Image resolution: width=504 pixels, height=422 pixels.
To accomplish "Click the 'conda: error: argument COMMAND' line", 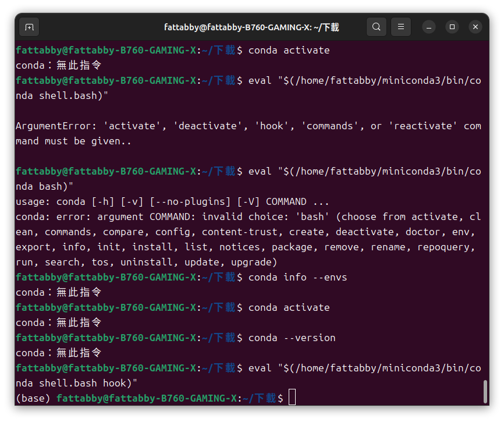I will tap(249, 217).
